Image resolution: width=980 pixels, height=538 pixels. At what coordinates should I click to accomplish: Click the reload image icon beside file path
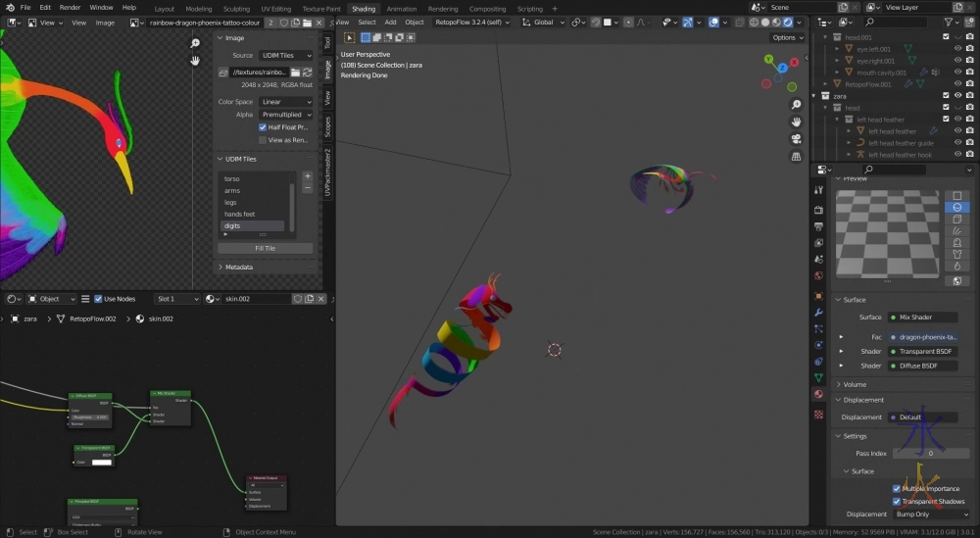pyautogui.click(x=308, y=73)
